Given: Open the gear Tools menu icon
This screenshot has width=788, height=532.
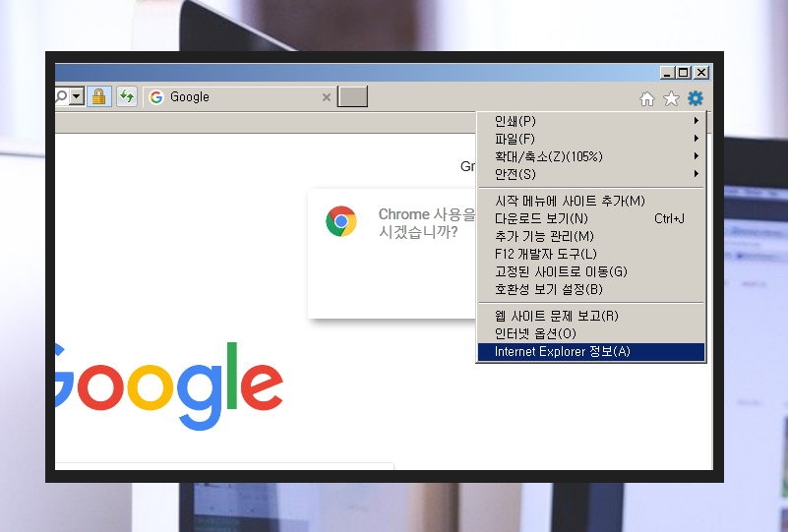Looking at the screenshot, I should pos(696,98).
